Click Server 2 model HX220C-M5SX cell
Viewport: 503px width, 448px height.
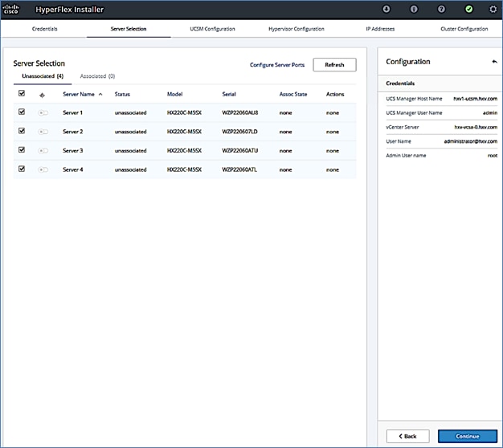(184, 132)
